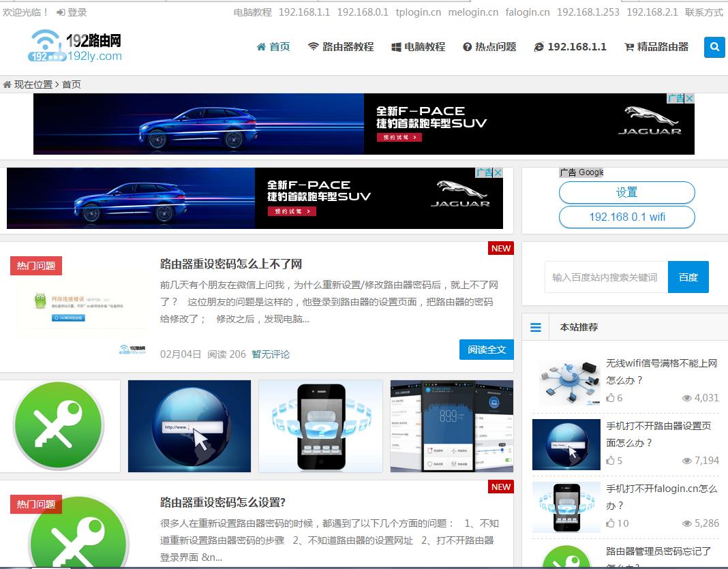Open article 路由器重设密码怎么上不了网

click(231, 264)
